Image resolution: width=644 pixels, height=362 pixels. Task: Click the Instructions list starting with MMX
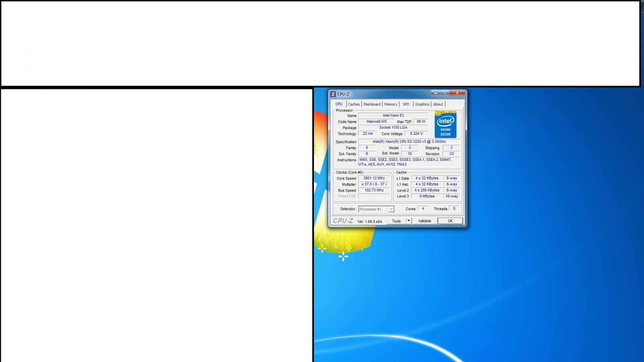pyautogui.click(x=409, y=162)
